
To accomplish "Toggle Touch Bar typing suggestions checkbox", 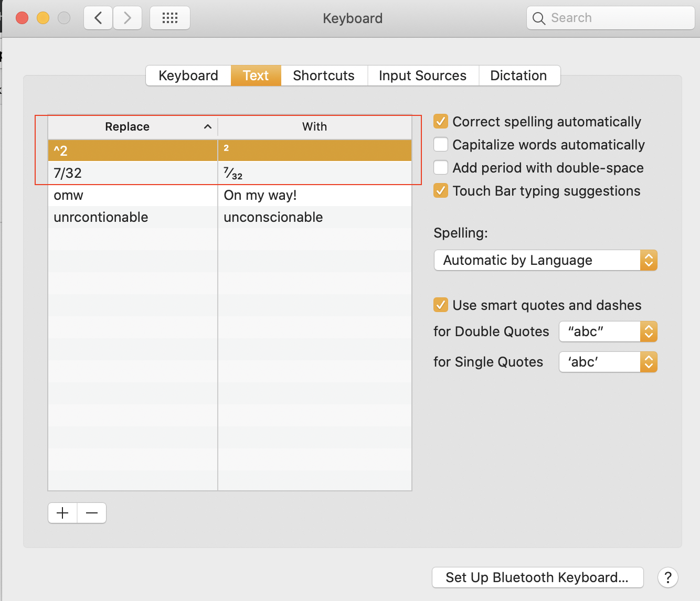I will (441, 191).
